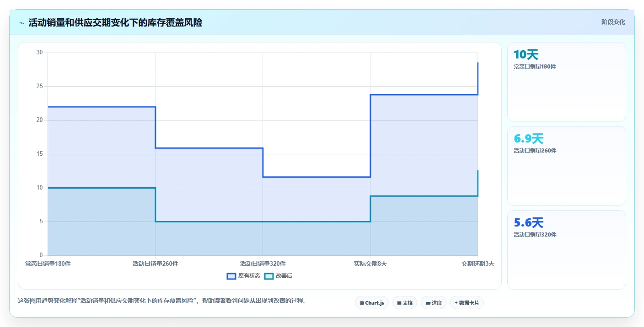Screen dimensions: 644x327
Task: Click the y-axis value 10
Action: (39, 188)
